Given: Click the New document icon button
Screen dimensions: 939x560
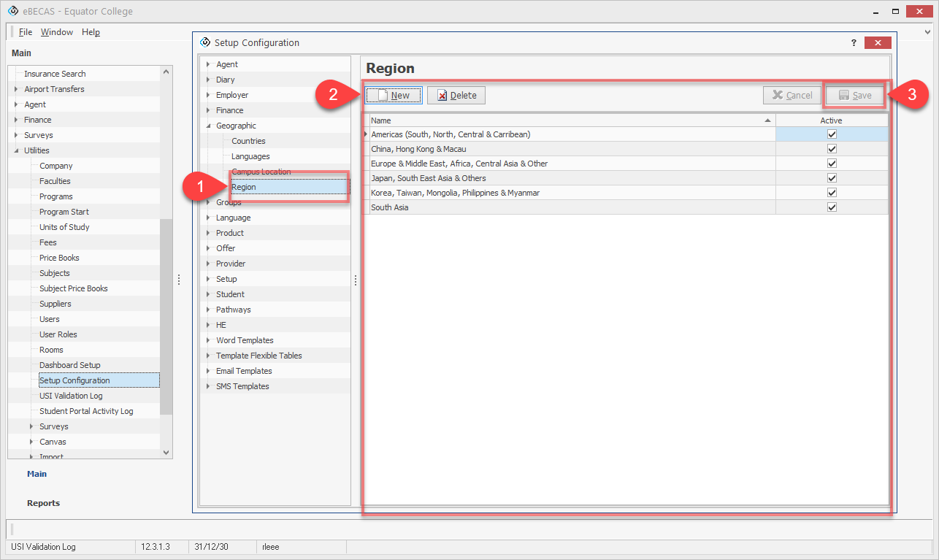Looking at the screenshot, I should pyautogui.click(x=382, y=96).
